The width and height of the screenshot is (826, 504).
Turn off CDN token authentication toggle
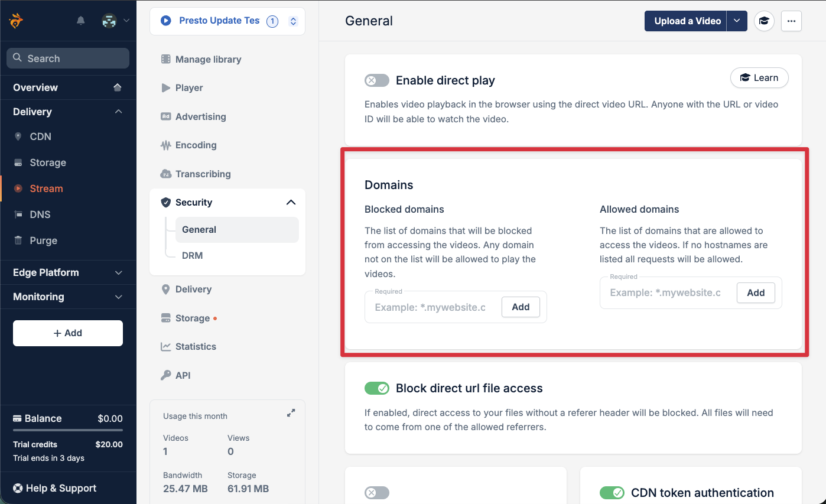[x=612, y=493]
